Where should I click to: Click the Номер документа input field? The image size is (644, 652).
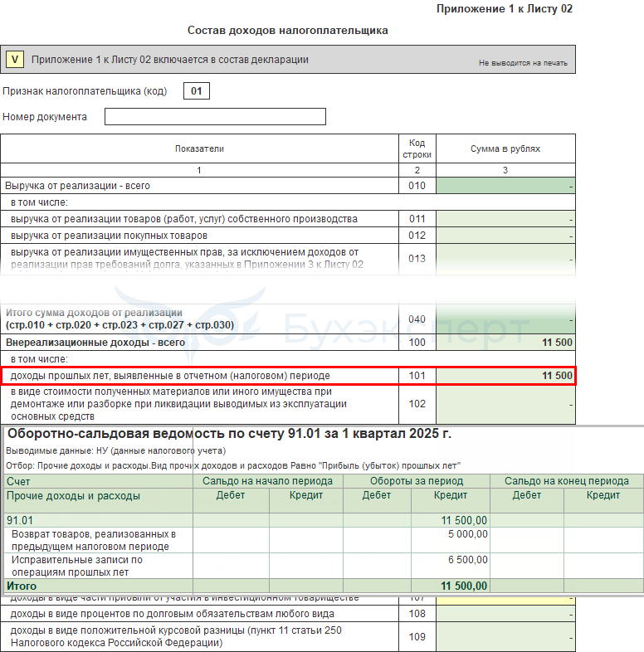click(x=215, y=116)
